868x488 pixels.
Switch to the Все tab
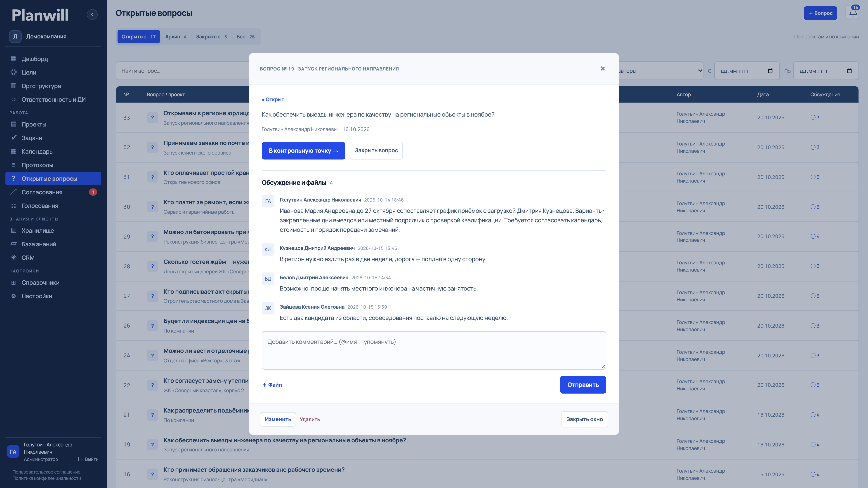click(246, 37)
